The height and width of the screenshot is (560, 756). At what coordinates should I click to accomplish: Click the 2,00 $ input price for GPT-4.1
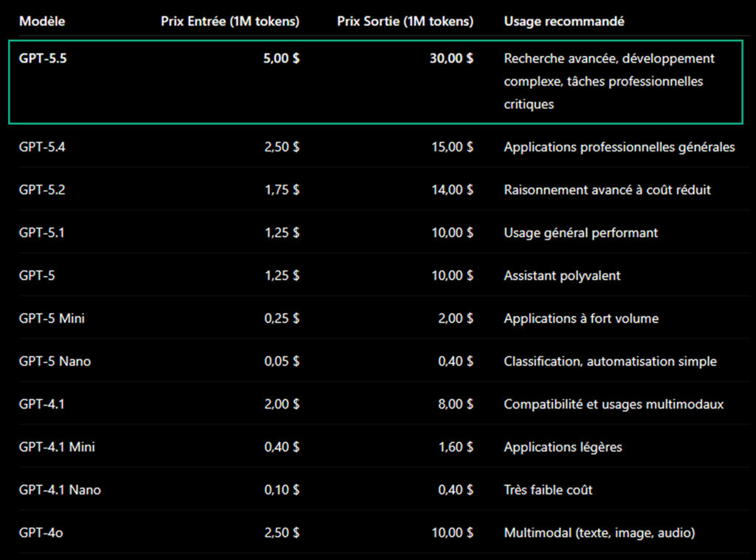pyautogui.click(x=282, y=404)
